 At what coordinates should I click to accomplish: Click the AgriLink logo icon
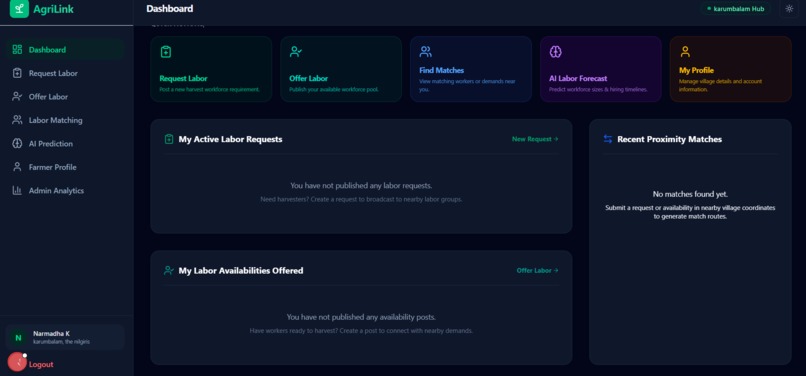[19, 9]
